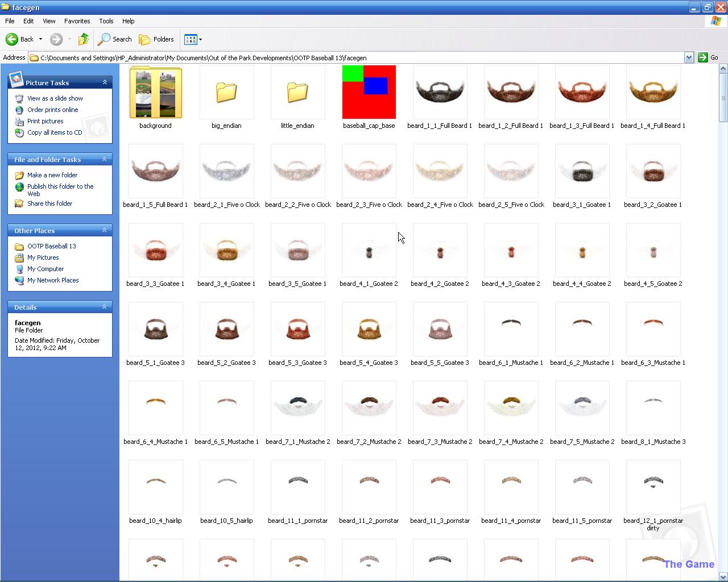Open the Forward button history dropdown

tap(69, 39)
